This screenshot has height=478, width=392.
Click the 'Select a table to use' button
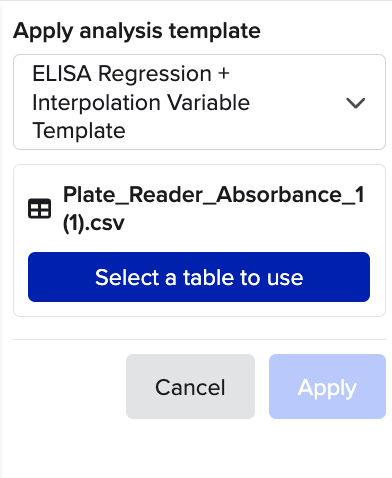[x=199, y=277]
